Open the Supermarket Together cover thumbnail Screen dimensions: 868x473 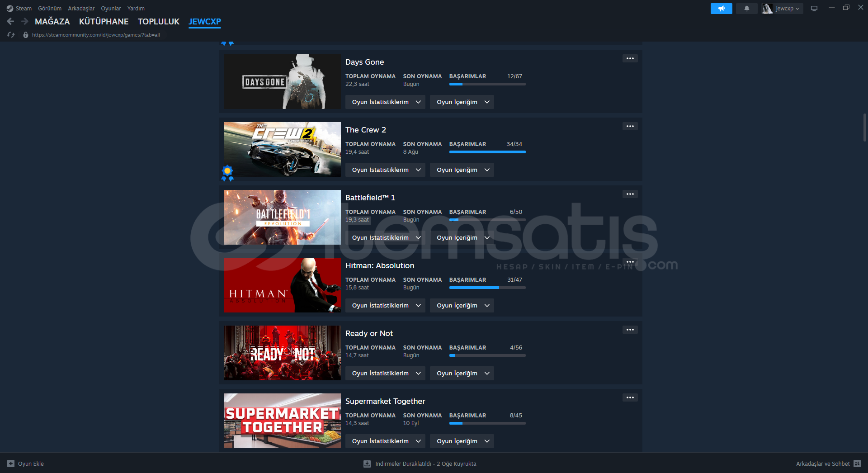click(282, 421)
